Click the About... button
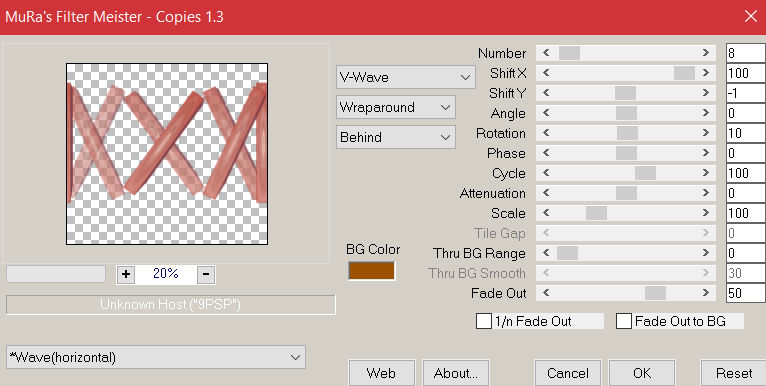This screenshot has width=766, height=386. pyautogui.click(x=456, y=373)
